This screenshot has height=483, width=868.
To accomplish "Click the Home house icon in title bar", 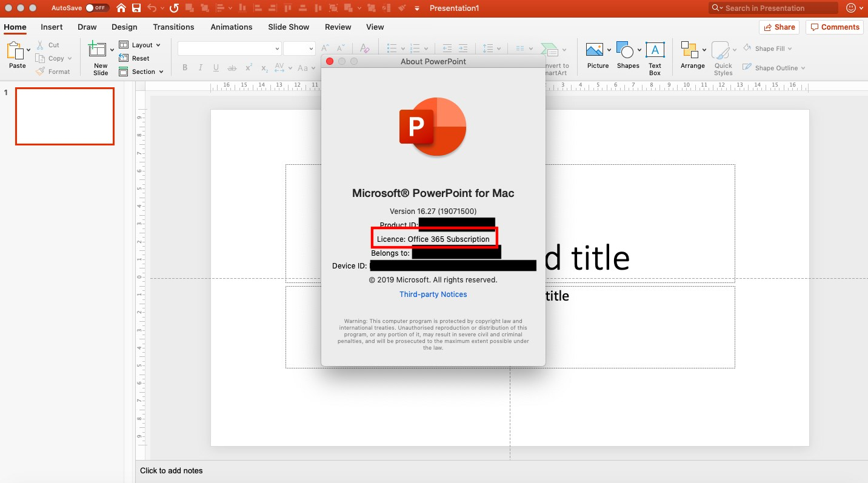I will (121, 8).
